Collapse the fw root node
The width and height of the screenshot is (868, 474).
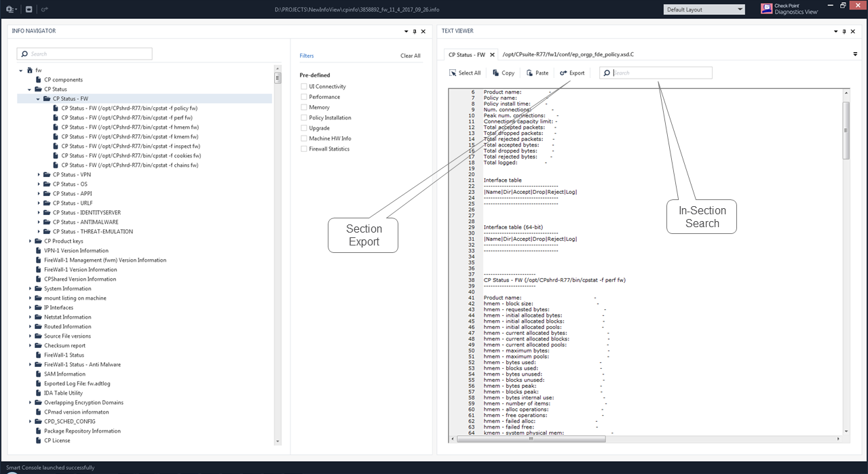click(x=21, y=70)
